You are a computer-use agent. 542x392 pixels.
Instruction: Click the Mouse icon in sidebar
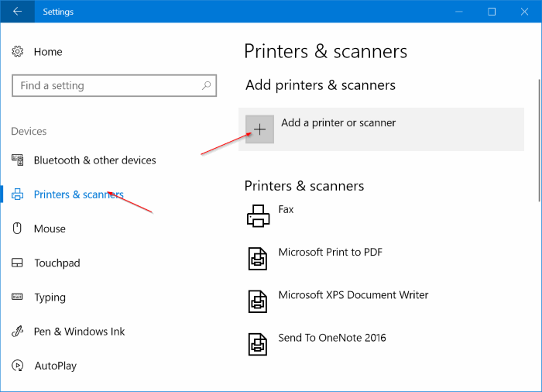tap(17, 229)
